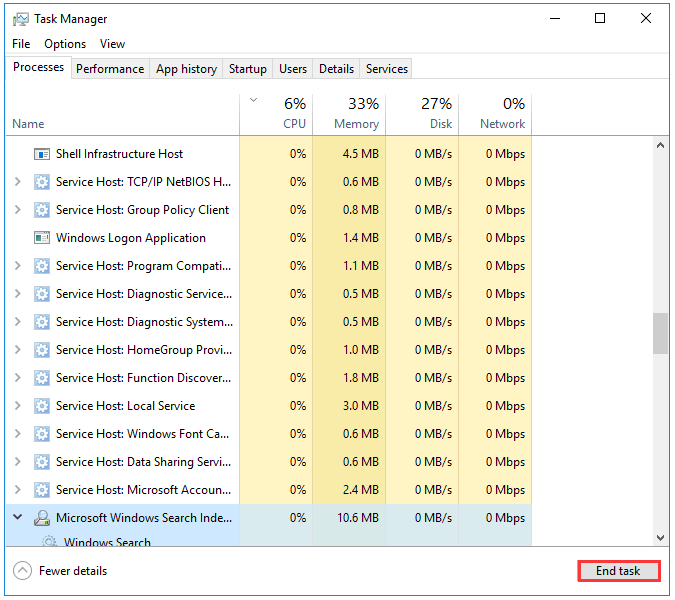Switch to the Performance tab
Viewport: 675px width, 600px height.
coord(110,69)
